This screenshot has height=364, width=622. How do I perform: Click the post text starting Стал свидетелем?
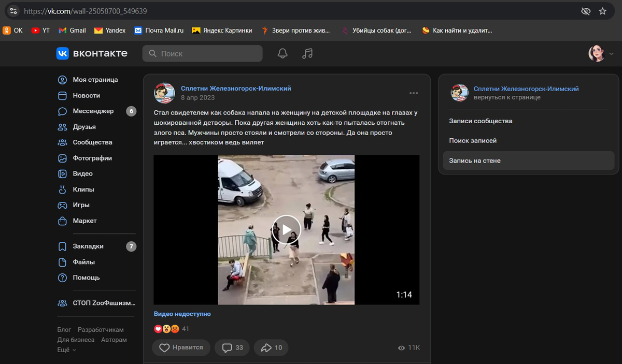[286, 127]
